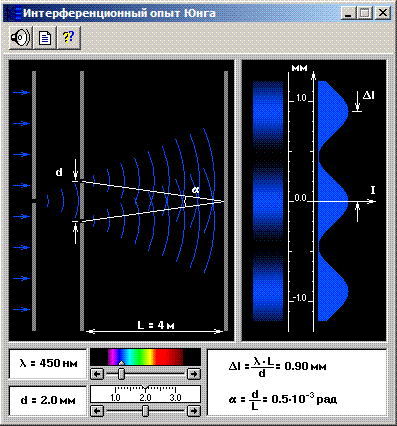397x426 pixels.
Task: Toggle the sound speaker icon
Action: (x=21, y=38)
